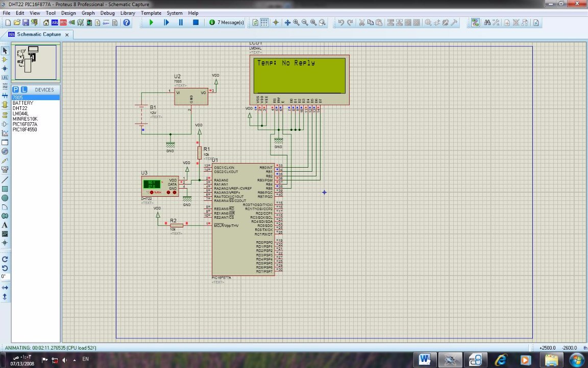Open the Library menu
Viewport: 588px width, 368px height.
128,13
